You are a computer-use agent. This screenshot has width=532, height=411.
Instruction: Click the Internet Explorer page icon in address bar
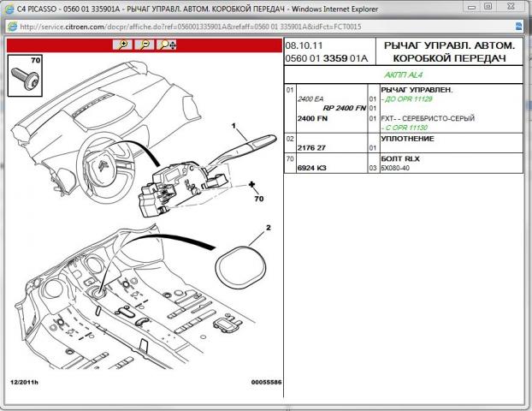point(10,26)
